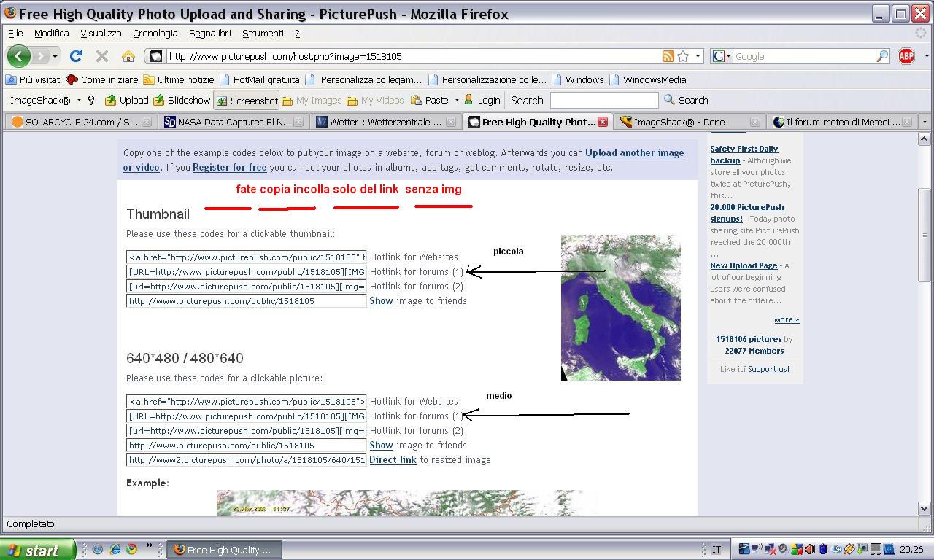Screen dimensions: 934x560
Task: Bookmark page using star icon in address bar
Action: [x=683, y=56]
